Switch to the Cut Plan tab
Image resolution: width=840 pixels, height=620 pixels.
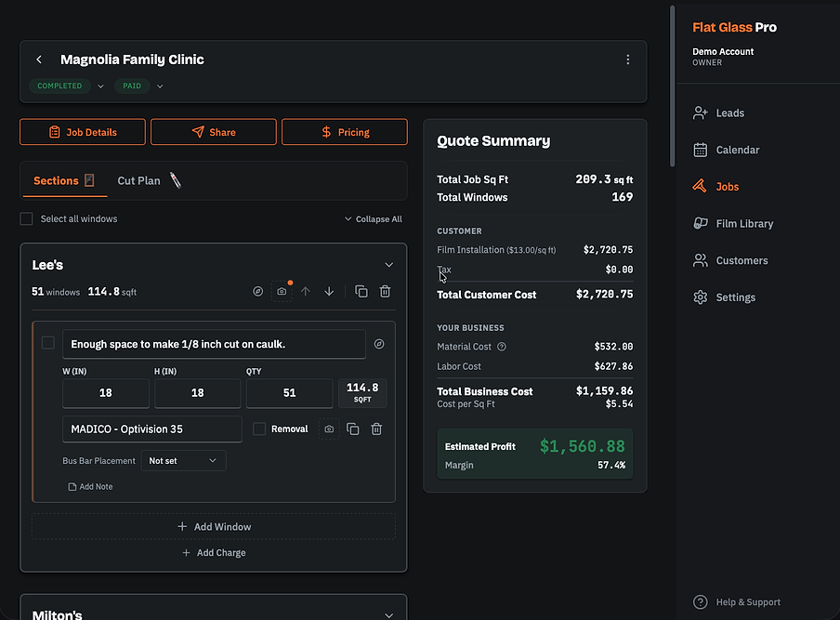150,180
